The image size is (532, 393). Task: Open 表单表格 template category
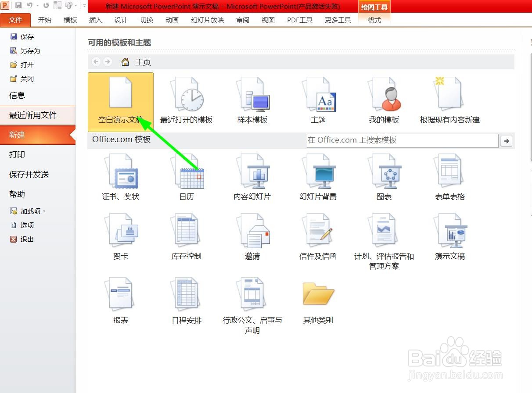tap(450, 178)
